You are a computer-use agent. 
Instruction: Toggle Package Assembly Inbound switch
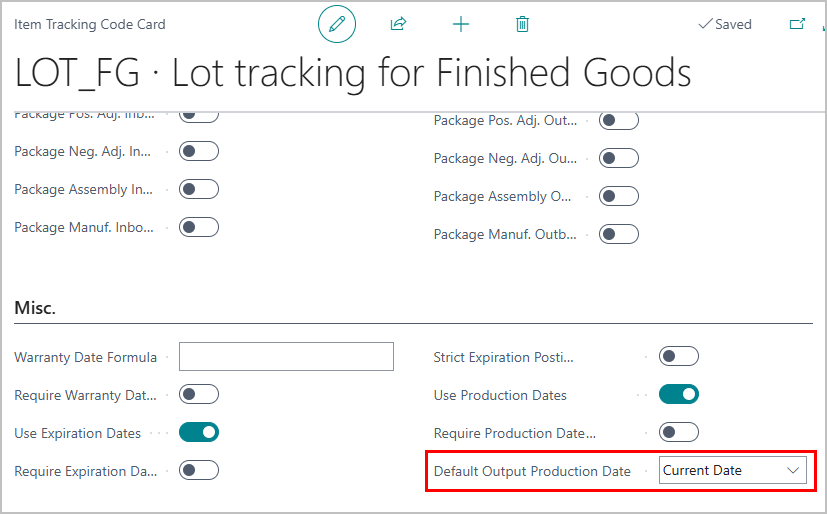pos(199,189)
